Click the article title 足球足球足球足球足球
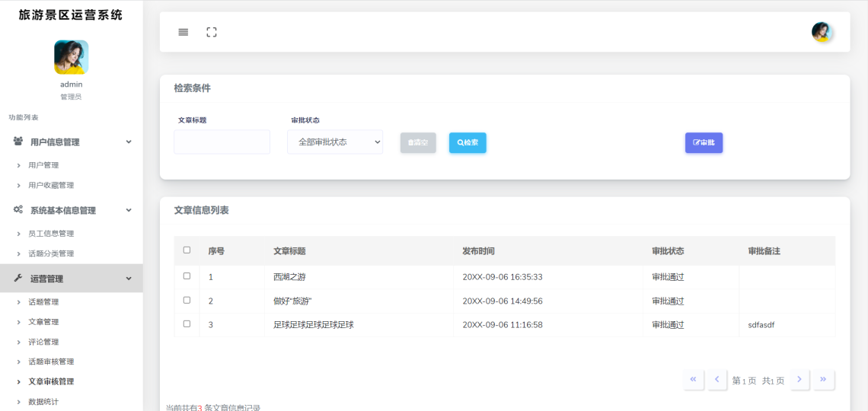Image resolution: width=868 pixels, height=411 pixels. (x=314, y=325)
